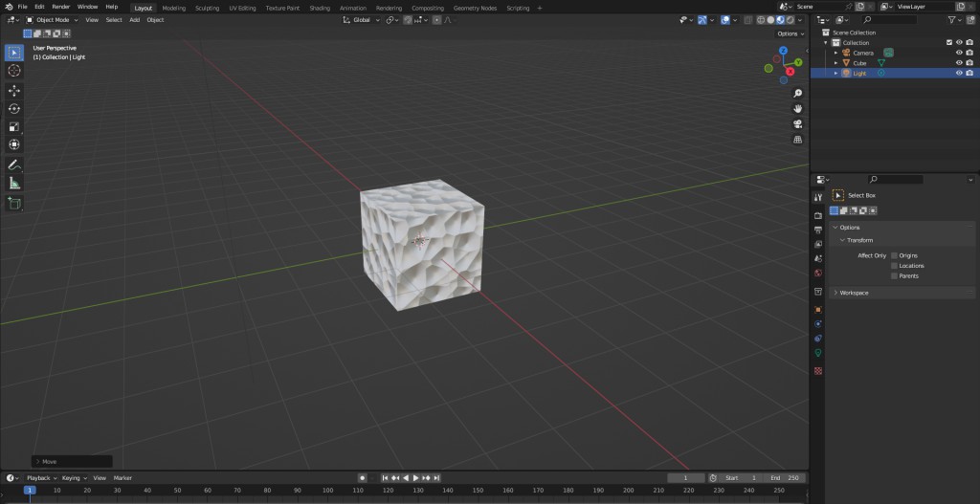
Task: Select the Add Cube tool
Action: pos(14,203)
